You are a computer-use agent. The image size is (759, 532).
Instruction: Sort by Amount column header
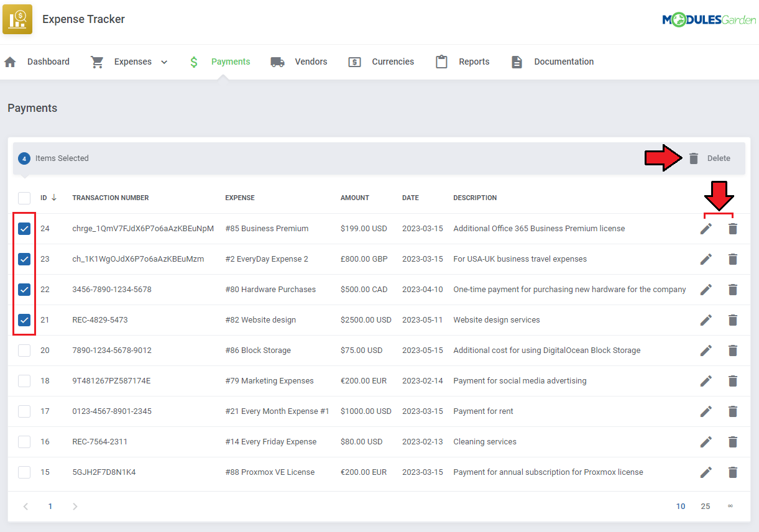[355, 198]
